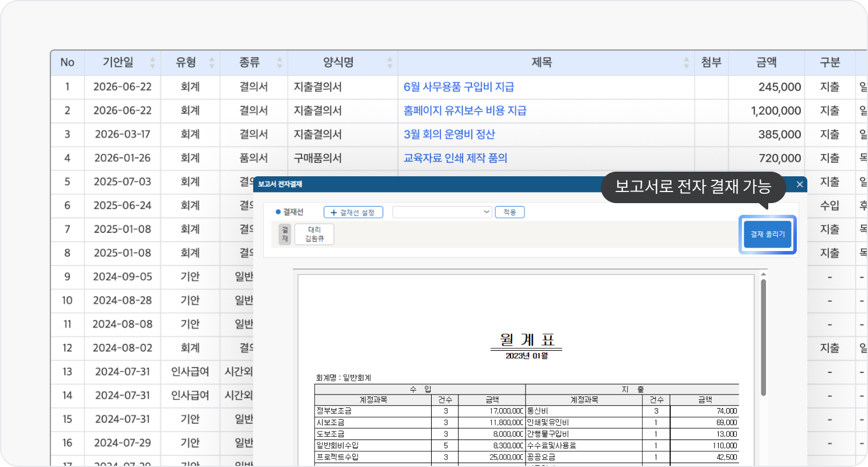Click 프로젝트수입 row in the report

click(420, 456)
